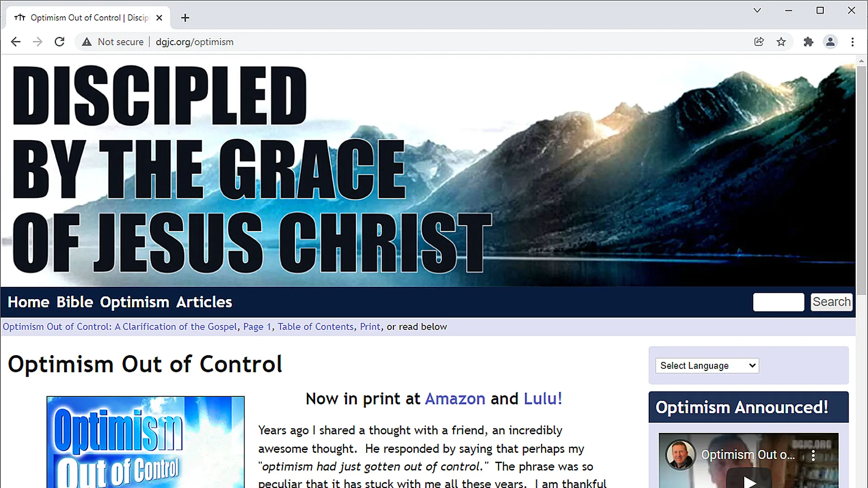Click the Optimism menu item in navbar
Image resolution: width=868 pixels, height=488 pixels.
[x=133, y=301]
